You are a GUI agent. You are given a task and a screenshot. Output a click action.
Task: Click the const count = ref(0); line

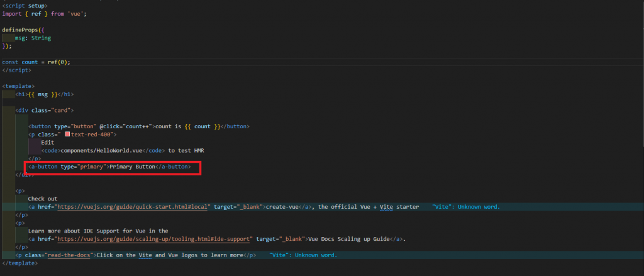(x=36, y=62)
